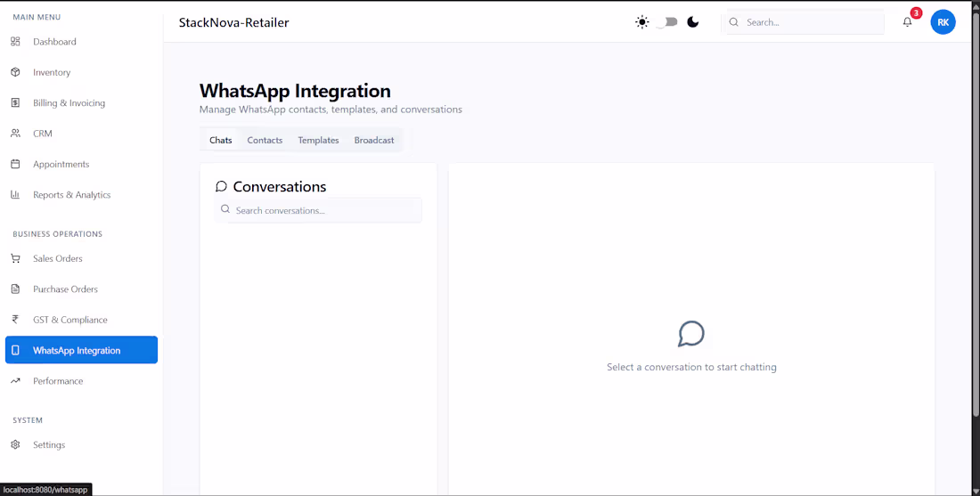
Task: Go to Sales Orders label
Action: pyautogui.click(x=58, y=258)
